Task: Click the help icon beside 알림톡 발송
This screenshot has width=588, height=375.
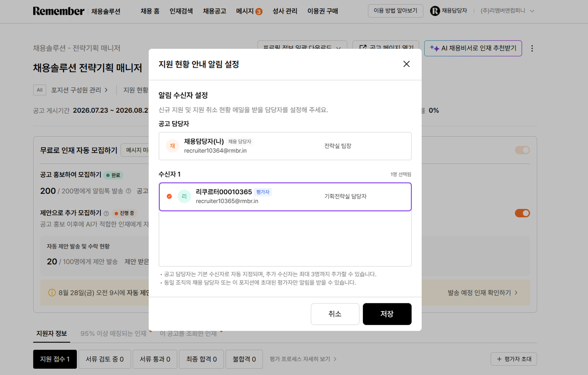Action: click(129, 191)
